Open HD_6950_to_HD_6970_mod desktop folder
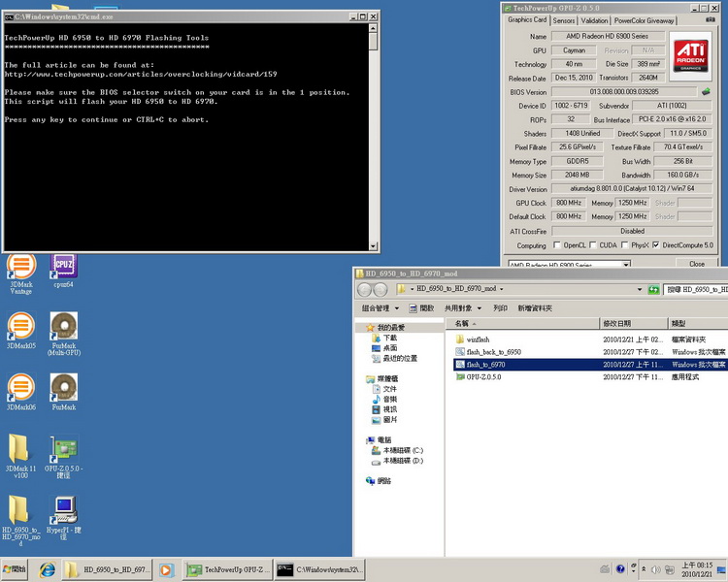The image size is (728, 582). (x=21, y=520)
